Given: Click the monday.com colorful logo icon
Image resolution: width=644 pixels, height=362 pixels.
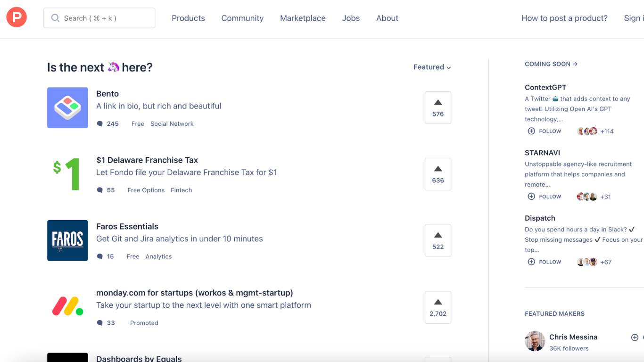Looking at the screenshot, I should (67, 306).
